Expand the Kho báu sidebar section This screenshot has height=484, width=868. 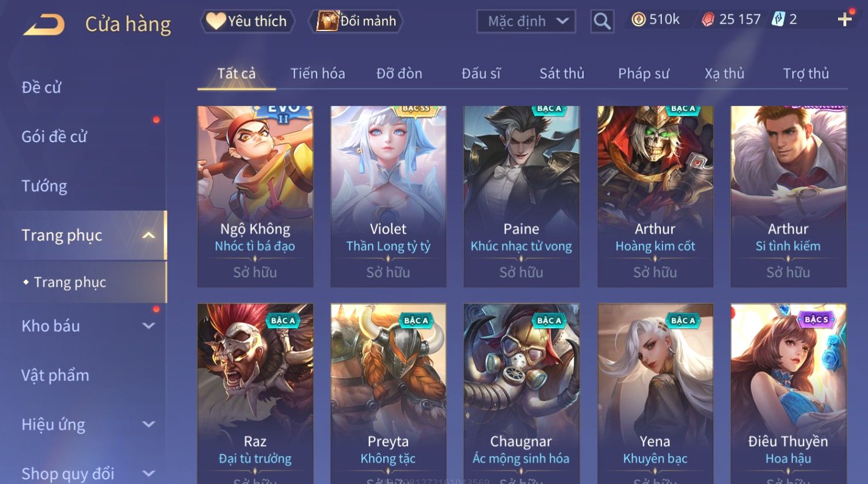149,326
